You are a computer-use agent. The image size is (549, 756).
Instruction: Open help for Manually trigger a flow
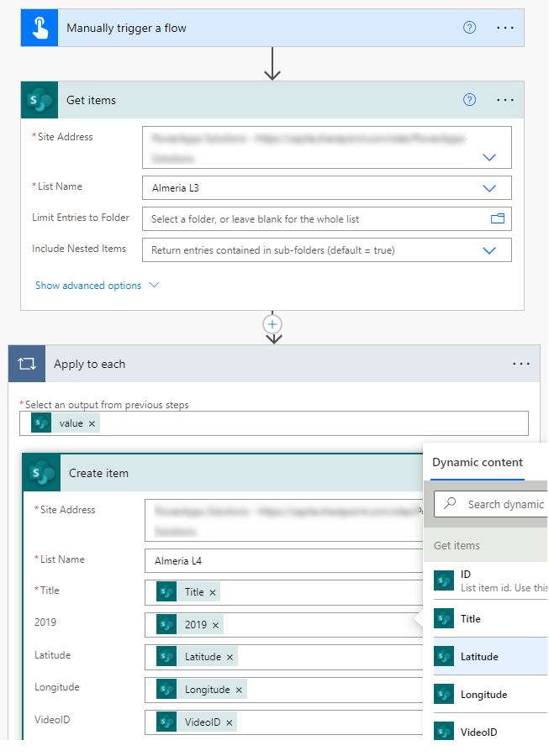click(469, 28)
